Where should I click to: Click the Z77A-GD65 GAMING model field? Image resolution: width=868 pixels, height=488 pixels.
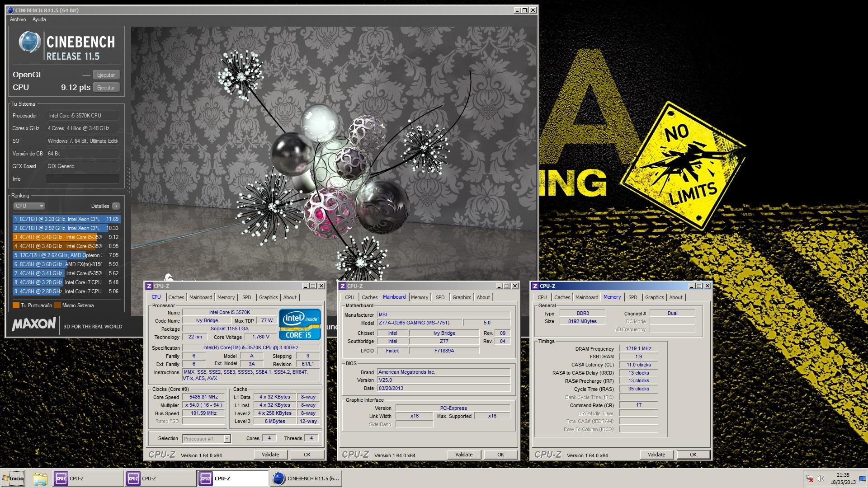[420, 323]
